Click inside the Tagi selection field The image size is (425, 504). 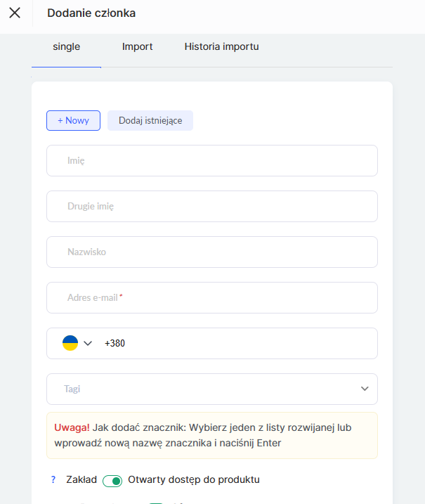click(204, 389)
